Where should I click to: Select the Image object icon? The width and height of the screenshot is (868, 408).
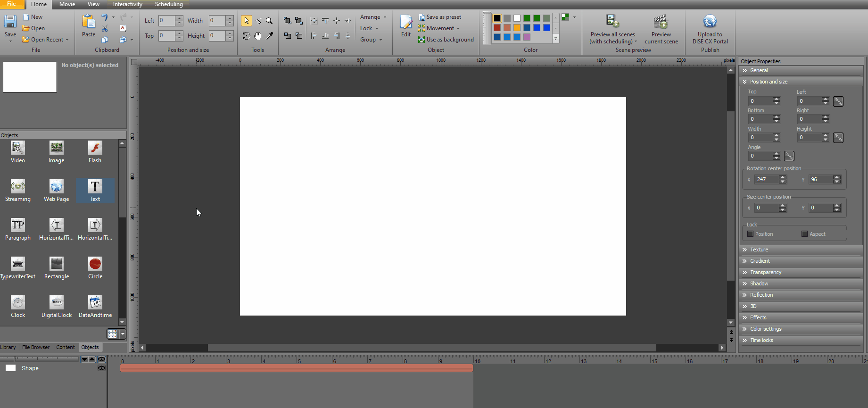tap(57, 148)
